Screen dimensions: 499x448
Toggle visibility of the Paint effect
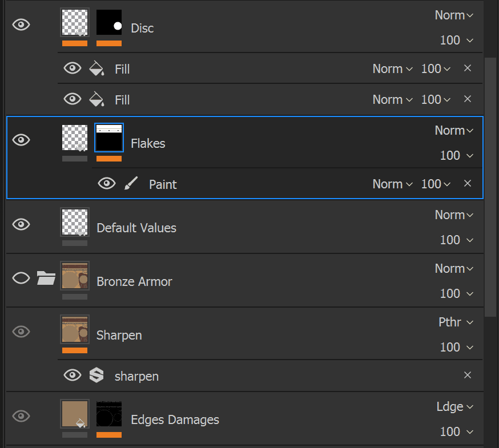107,183
